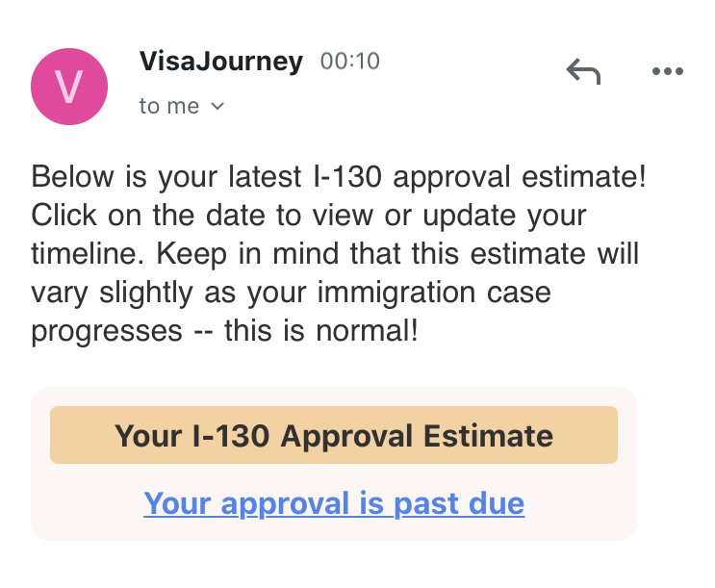Click the word "progresses" in the message

pyautogui.click(x=107, y=332)
